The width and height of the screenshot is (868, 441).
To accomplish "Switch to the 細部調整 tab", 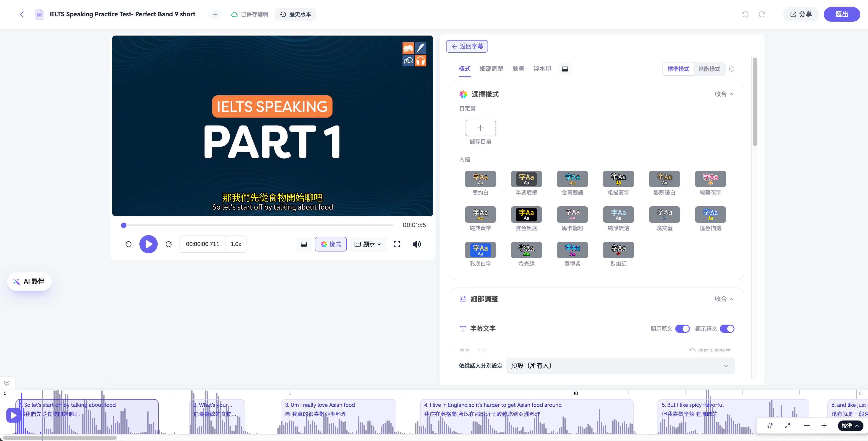I will [491, 69].
